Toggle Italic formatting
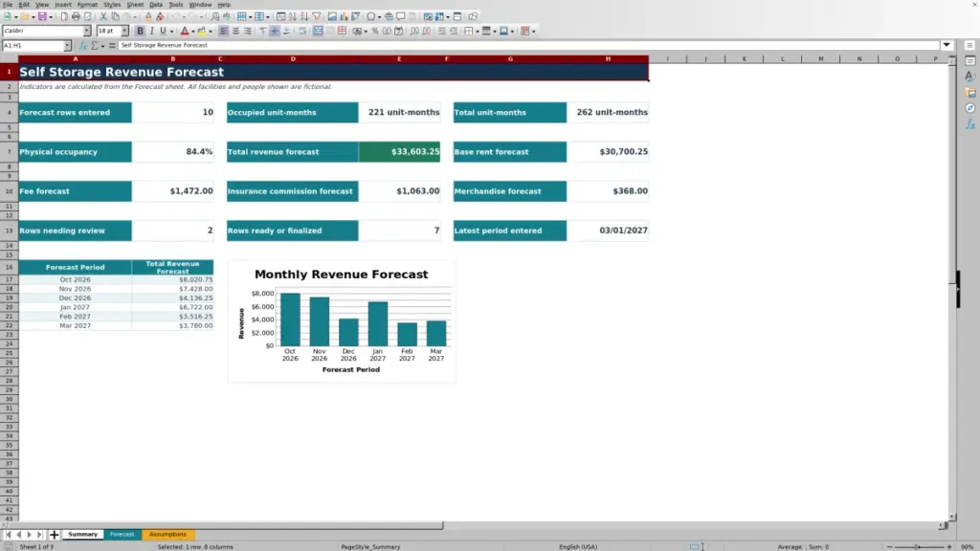 pyautogui.click(x=151, y=31)
